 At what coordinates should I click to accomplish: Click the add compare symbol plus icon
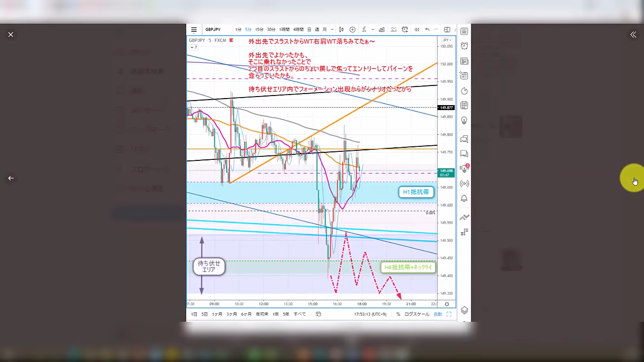click(352, 30)
